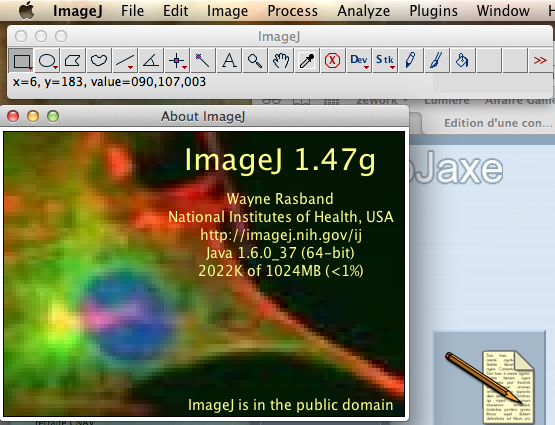Select the Straight line tool
Viewport: 555px width, 425px height.
click(125, 61)
